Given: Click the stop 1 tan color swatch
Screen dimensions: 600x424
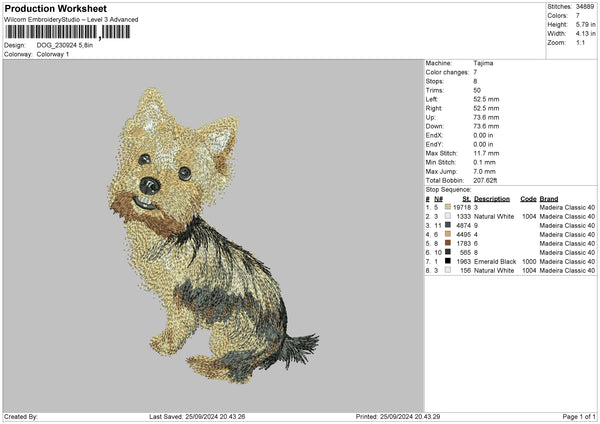Looking at the screenshot, I should pos(448,207).
